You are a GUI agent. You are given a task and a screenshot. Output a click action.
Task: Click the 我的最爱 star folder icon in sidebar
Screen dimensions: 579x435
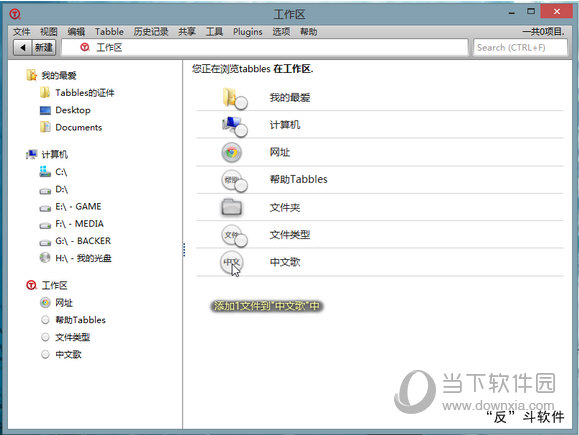(32, 75)
